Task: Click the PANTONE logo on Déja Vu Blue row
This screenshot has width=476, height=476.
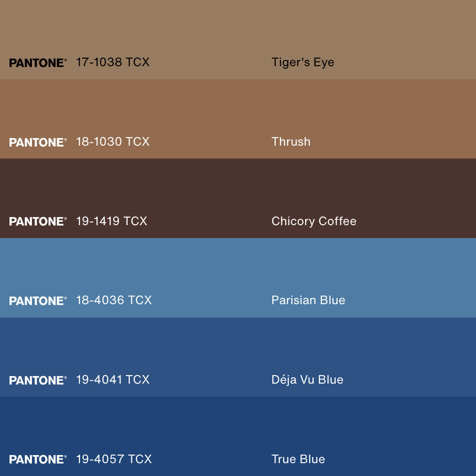Action: click(x=38, y=380)
